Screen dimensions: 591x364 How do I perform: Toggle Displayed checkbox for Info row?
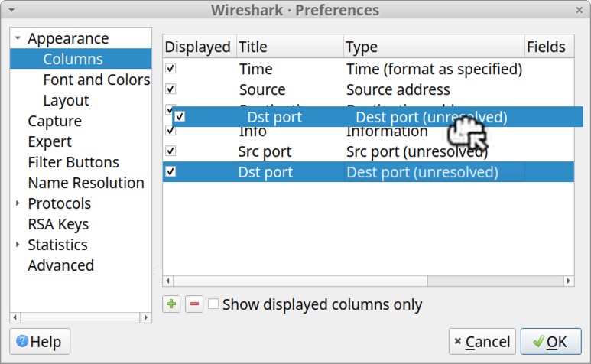tap(170, 131)
